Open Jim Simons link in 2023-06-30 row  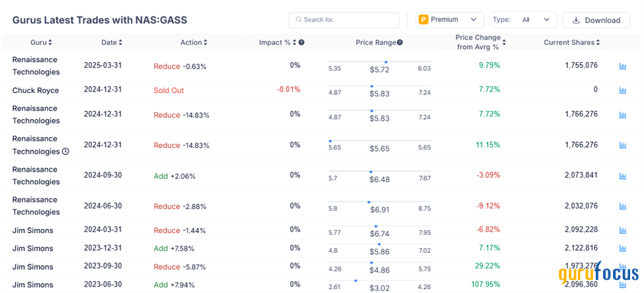(x=33, y=284)
